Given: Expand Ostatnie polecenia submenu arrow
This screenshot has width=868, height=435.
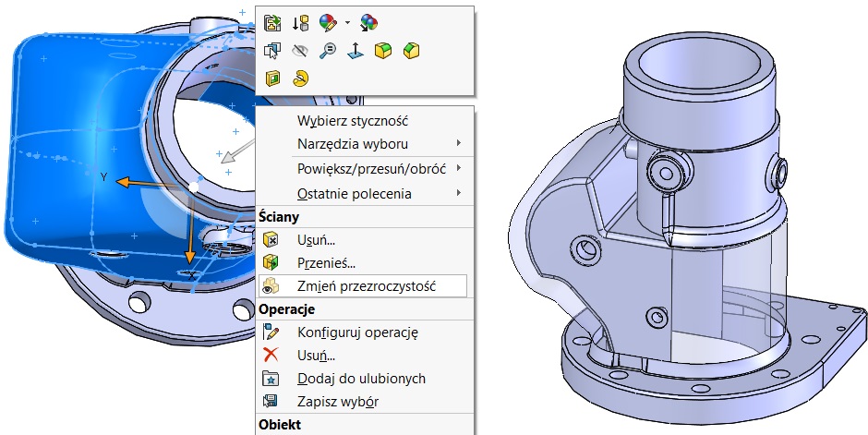Looking at the screenshot, I should pos(459,193).
